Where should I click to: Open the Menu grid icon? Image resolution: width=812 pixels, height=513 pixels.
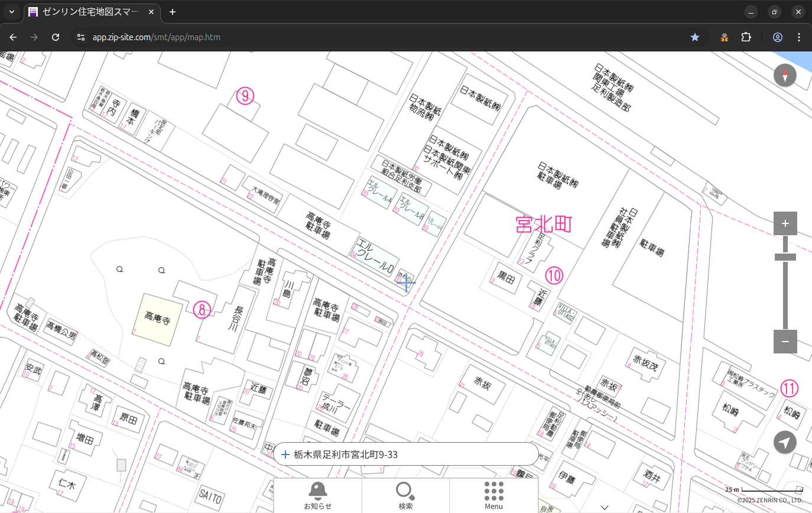point(493,495)
